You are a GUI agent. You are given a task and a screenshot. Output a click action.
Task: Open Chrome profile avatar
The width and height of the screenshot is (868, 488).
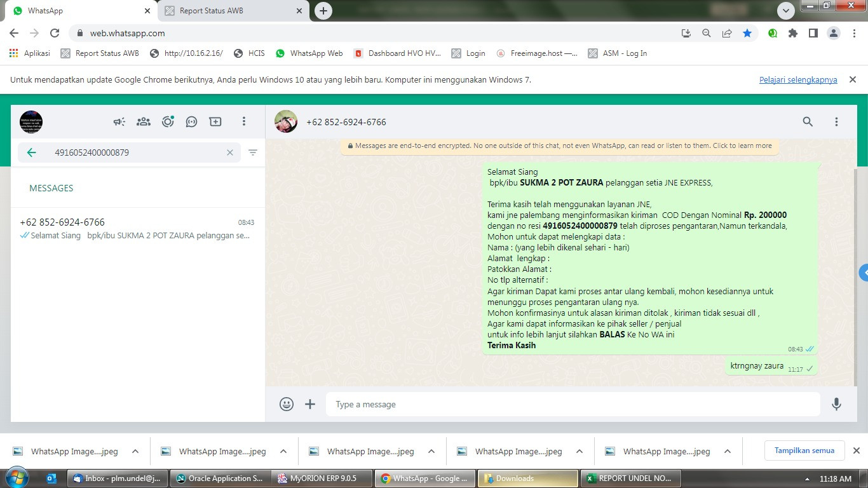(x=834, y=33)
